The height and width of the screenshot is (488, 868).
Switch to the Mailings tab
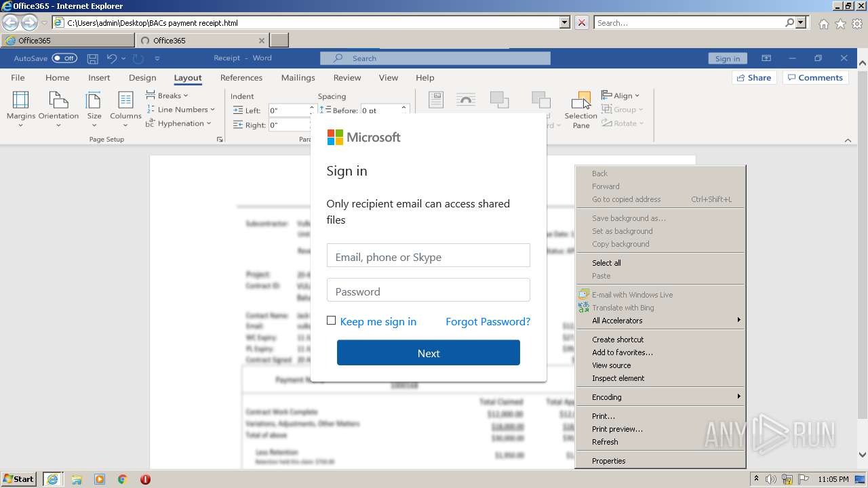298,77
